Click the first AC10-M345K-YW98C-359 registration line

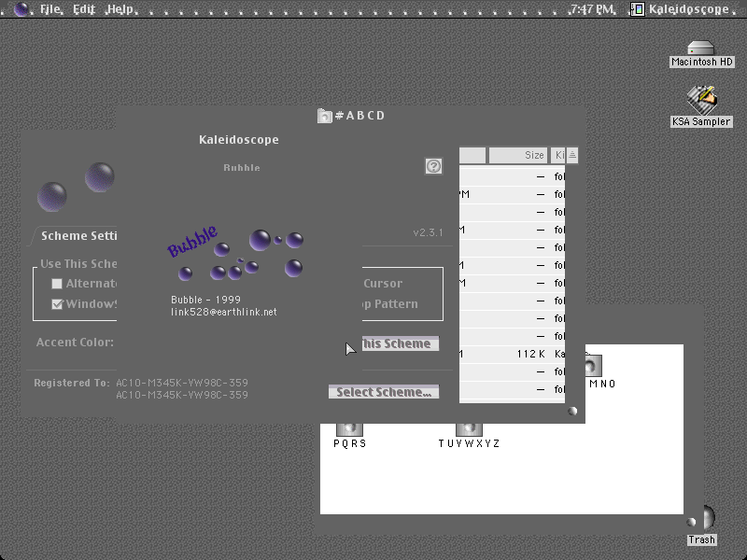point(182,383)
